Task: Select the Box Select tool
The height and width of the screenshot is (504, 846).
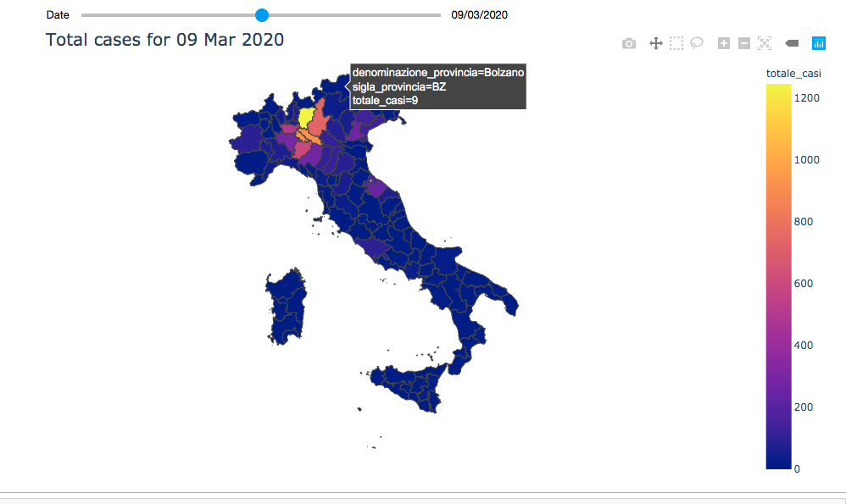Action: (676, 43)
